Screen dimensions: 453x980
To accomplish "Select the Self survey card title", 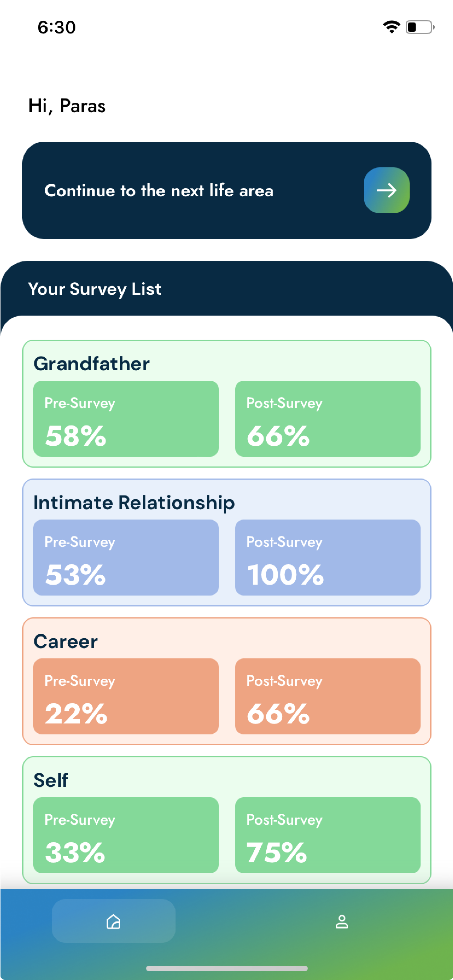I will pos(51,780).
